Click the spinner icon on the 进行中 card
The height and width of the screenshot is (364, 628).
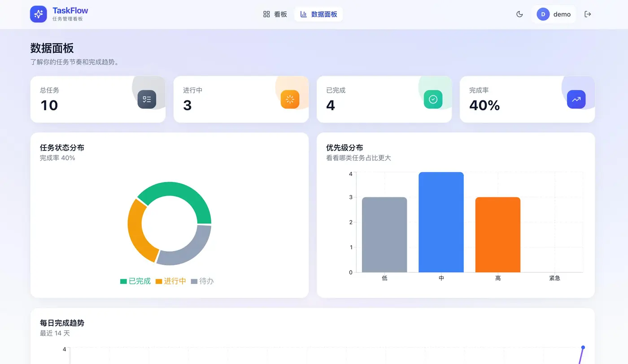coord(290,100)
